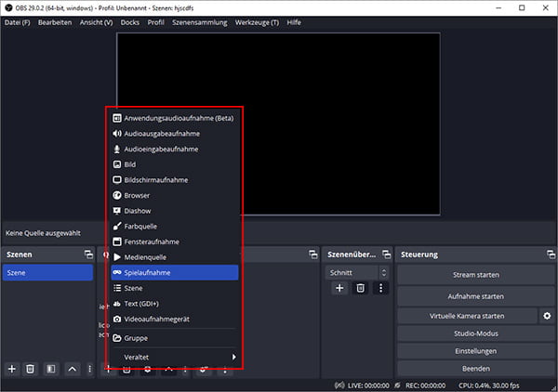The width and height of the screenshot is (558, 392).
Task: Choose Audioausgabeaufnahme from the source menu
Action: (175, 134)
